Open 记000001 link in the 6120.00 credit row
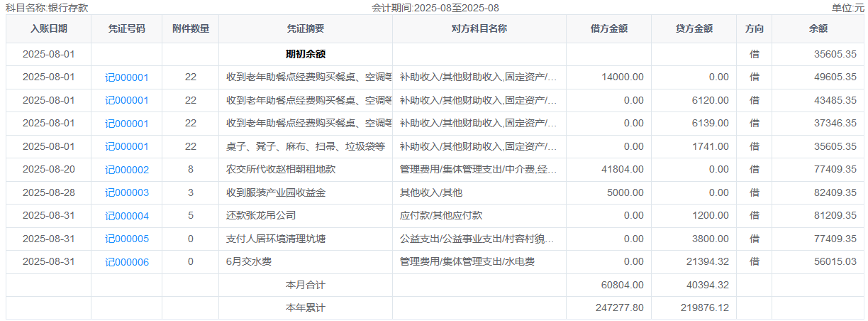 127,100
